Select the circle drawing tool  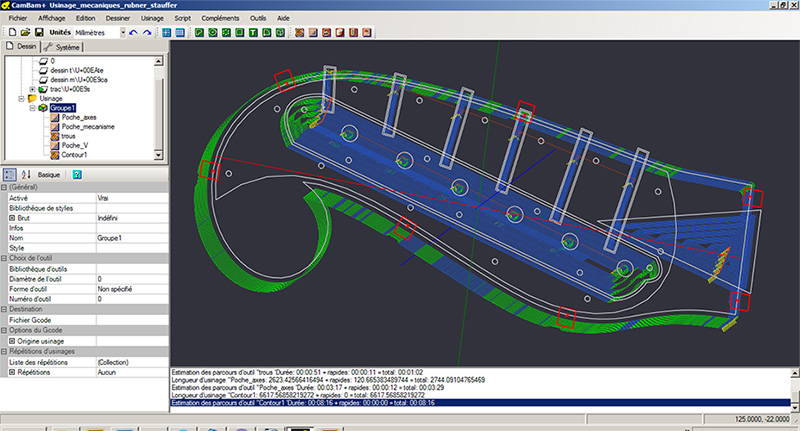click(x=213, y=33)
